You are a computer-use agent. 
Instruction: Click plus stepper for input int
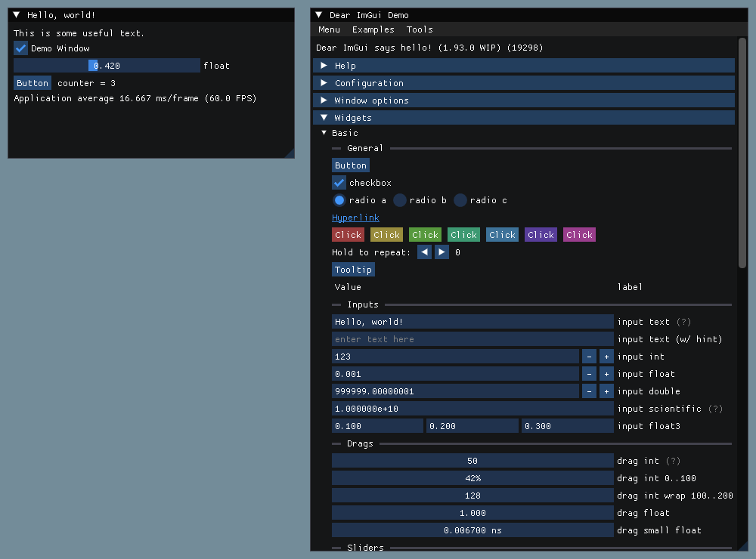tap(606, 357)
